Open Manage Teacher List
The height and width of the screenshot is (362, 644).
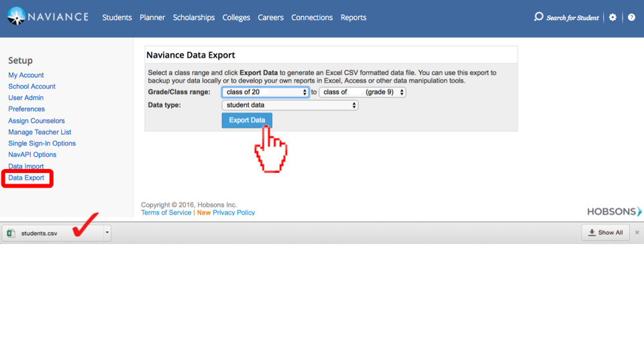click(x=40, y=132)
